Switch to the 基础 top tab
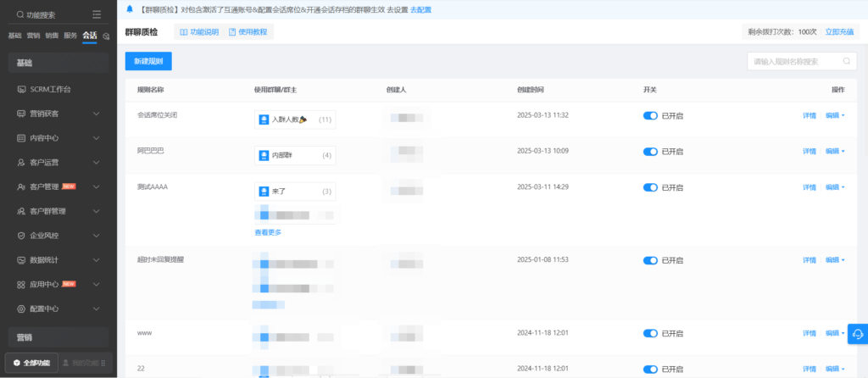 click(x=14, y=36)
